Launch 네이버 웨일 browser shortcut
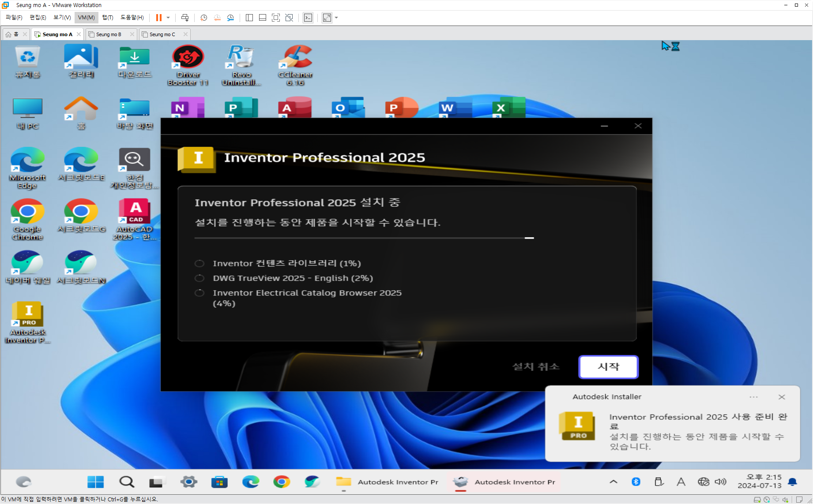 click(x=27, y=268)
